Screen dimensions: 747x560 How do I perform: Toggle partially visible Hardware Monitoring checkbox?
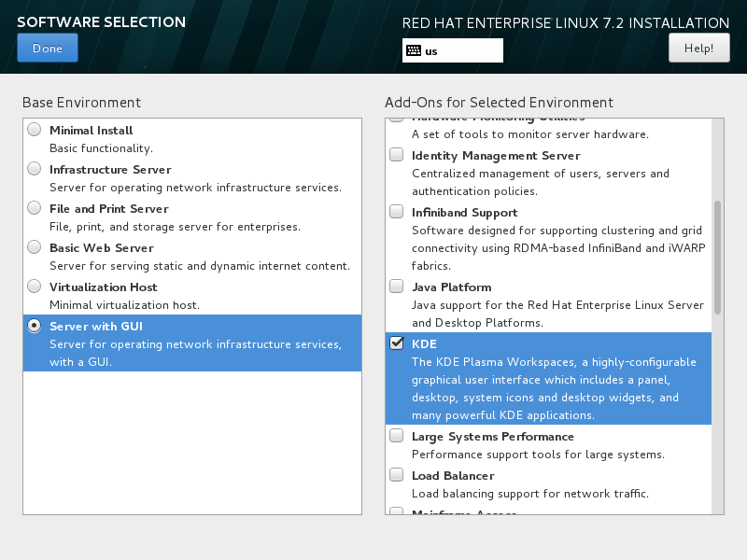pyautogui.click(x=397, y=120)
